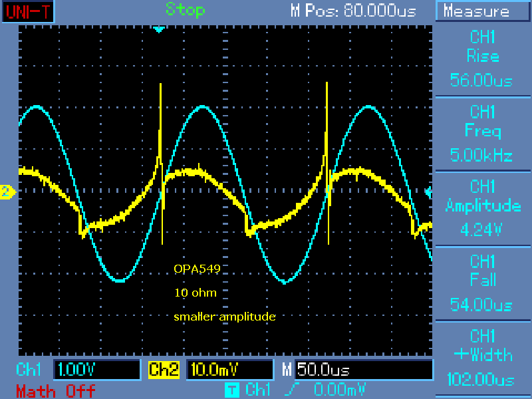The width and height of the screenshot is (532, 399).
Task: Click the Ch1 1.00V scale box
Action: (97, 370)
